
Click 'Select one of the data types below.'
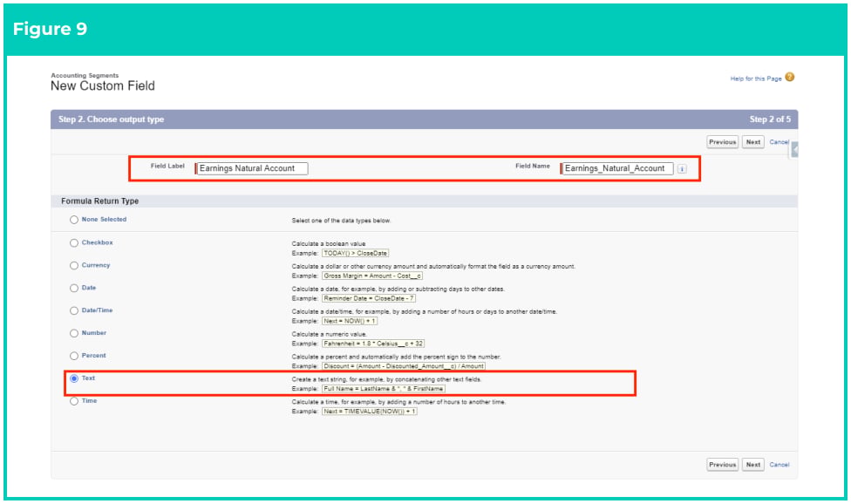coord(341,221)
